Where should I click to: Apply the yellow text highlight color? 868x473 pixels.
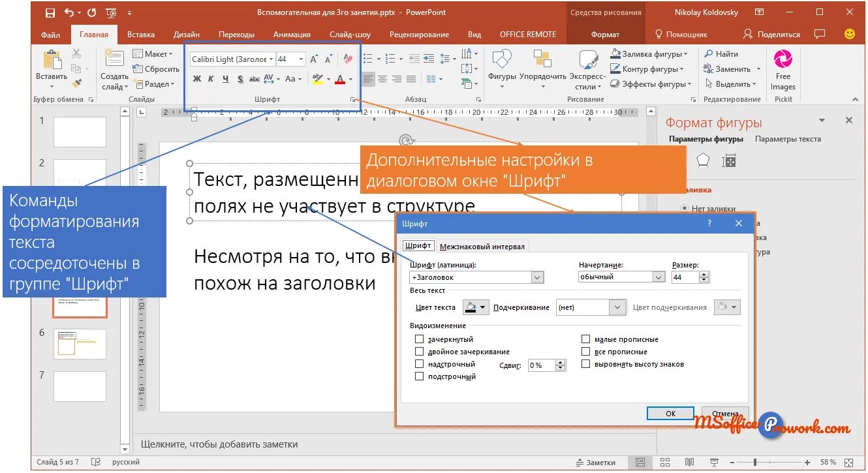[x=317, y=79]
